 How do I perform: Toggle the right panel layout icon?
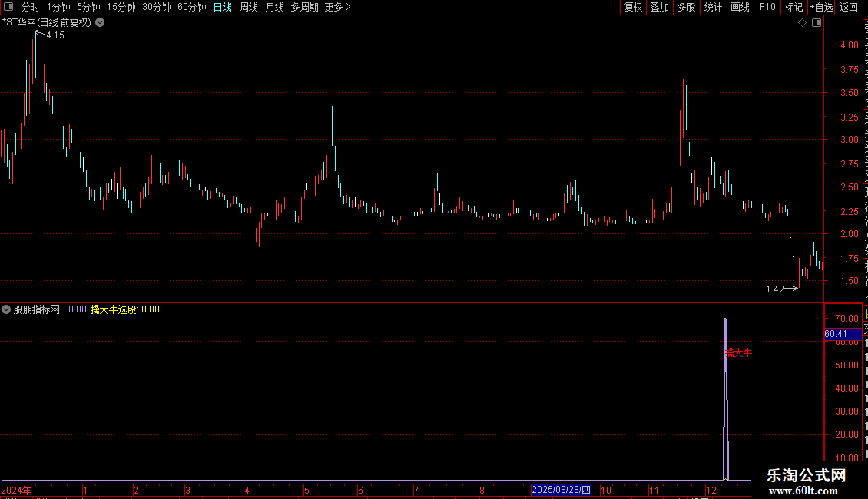[x=817, y=23]
